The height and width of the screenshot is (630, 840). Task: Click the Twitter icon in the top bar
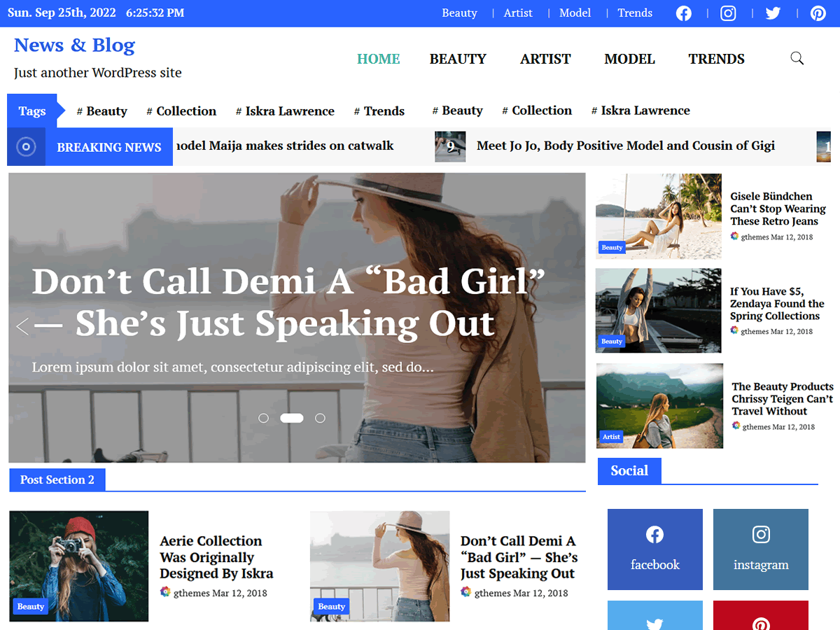coord(772,13)
